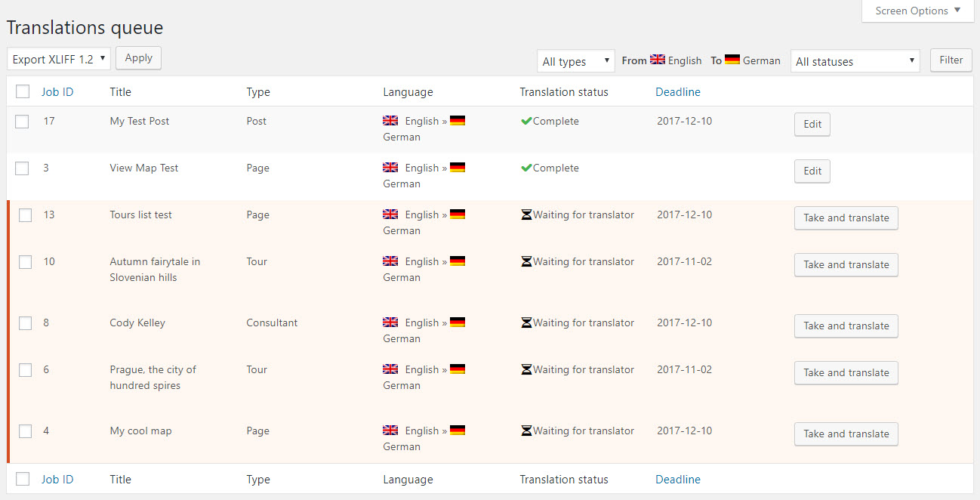Image resolution: width=980 pixels, height=500 pixels.
Task: Click the British flag in My Test Post's language column
Action: click(390, 119)
